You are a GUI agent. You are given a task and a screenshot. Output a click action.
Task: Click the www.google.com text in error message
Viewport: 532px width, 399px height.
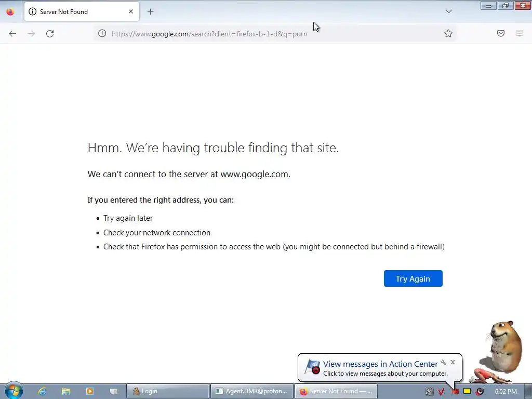[255, 174]
